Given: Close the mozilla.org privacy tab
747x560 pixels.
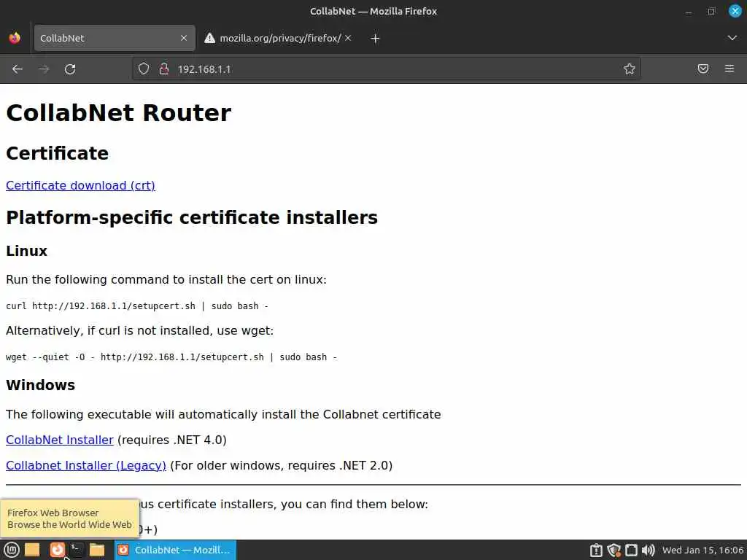Looking at the screenshot, I should (348, 38).
